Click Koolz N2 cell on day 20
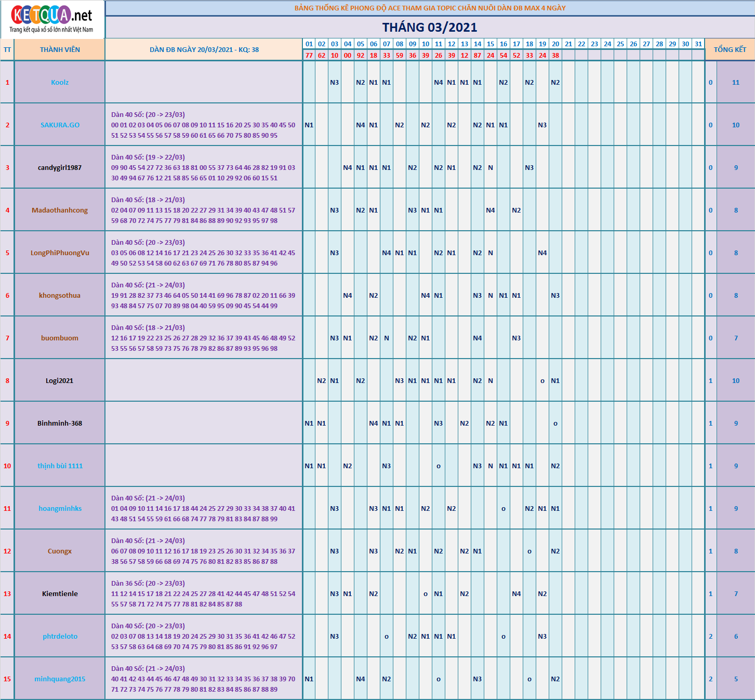755x700 pixels. click(555, 82)
